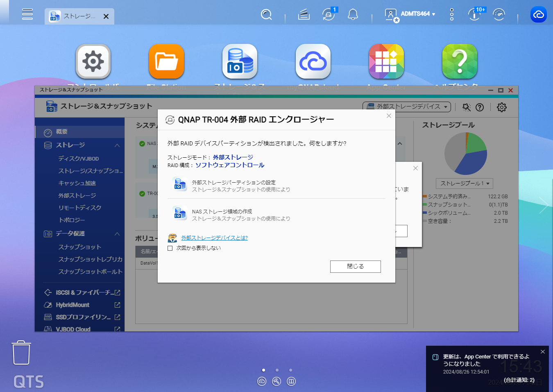Screen dimensions: 553x392
Task: Open the ADMTS464 user menu
Action: 418,14
